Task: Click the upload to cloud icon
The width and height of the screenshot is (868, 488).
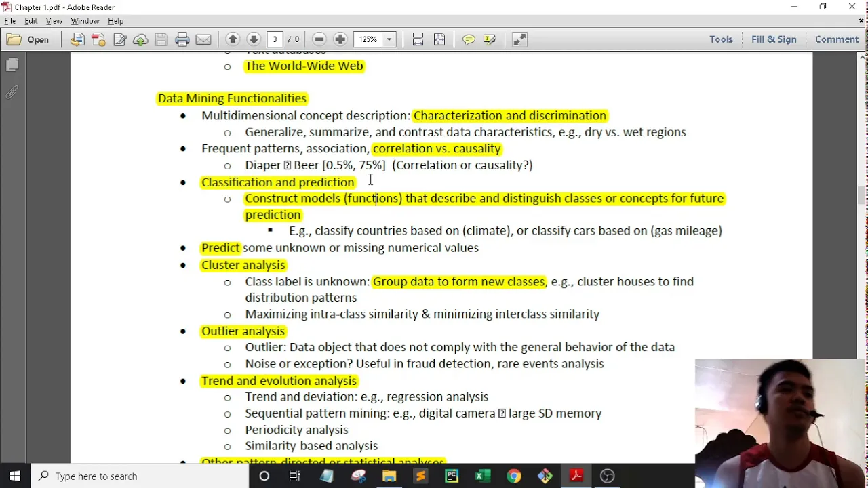Action: click(x=140, y=39)
